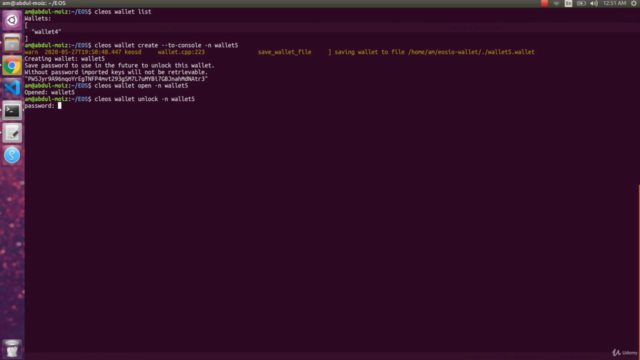Image resolution: width=640 pixels, height=360 pixels.
Task: Click the password prompt cursor in the terminal
Action: (x=60, y=106)
